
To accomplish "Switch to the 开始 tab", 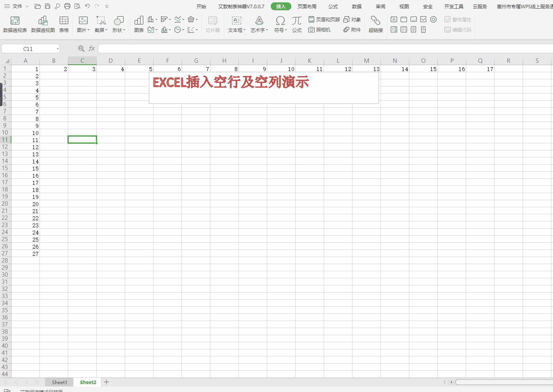I will coord(201,7).
